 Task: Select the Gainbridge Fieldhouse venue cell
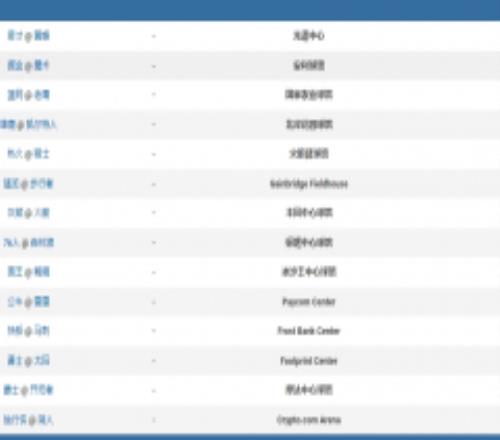[309, 184]
